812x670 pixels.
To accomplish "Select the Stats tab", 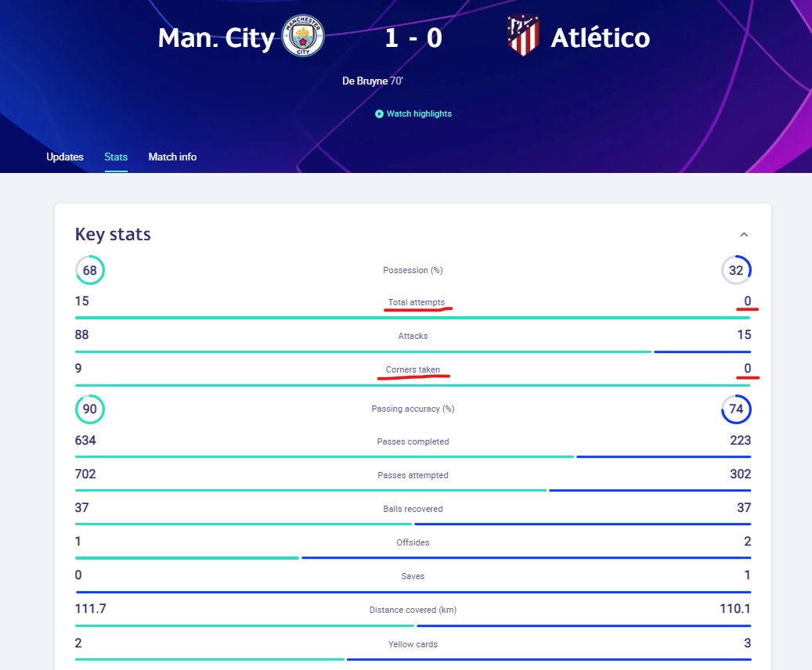I will tap(116, 157).
